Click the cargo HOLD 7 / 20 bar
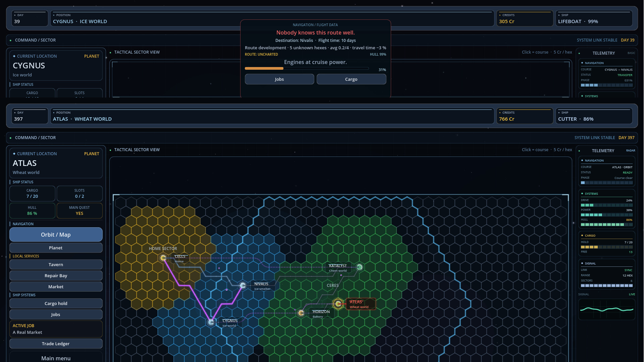The width and height of the screenshot is (644, 362). point(606,247)
